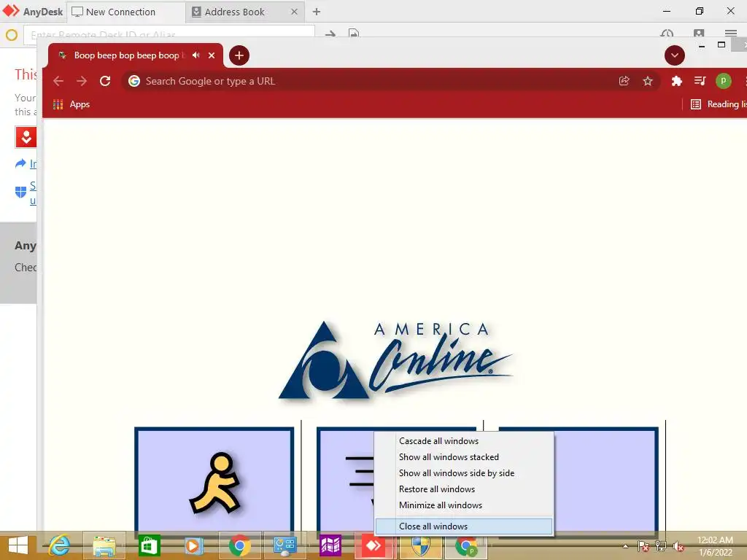Image resolution: width=747 pixels, height=560 pixels.
Task: Close the Boop beep bop Chrome tab
Action: click(212, 55)
